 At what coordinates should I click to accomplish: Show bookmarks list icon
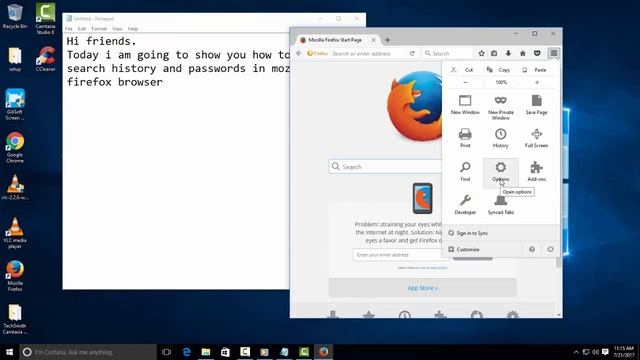[494, 53]
